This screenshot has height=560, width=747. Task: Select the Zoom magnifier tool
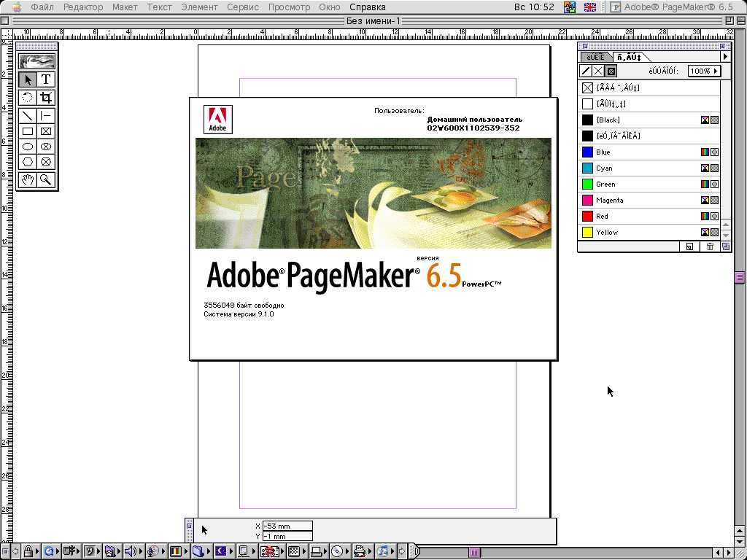click(x=46, y=179)
